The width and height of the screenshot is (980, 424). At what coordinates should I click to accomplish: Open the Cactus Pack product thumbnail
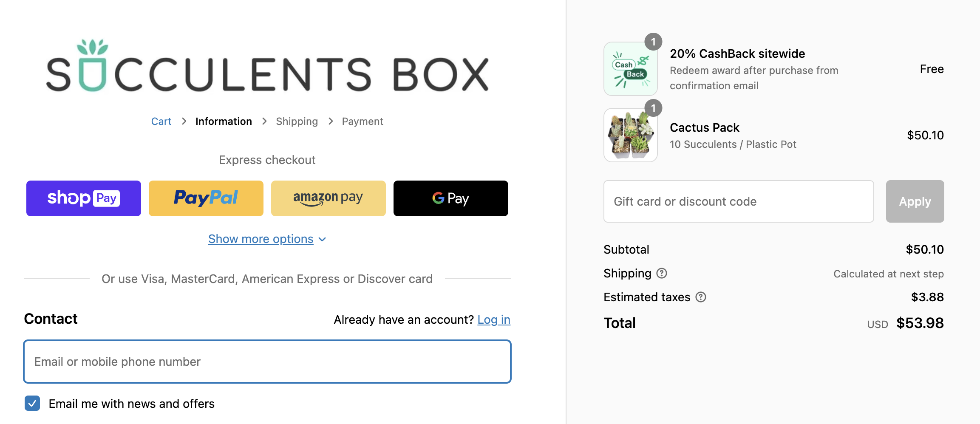tap(631, 135)
